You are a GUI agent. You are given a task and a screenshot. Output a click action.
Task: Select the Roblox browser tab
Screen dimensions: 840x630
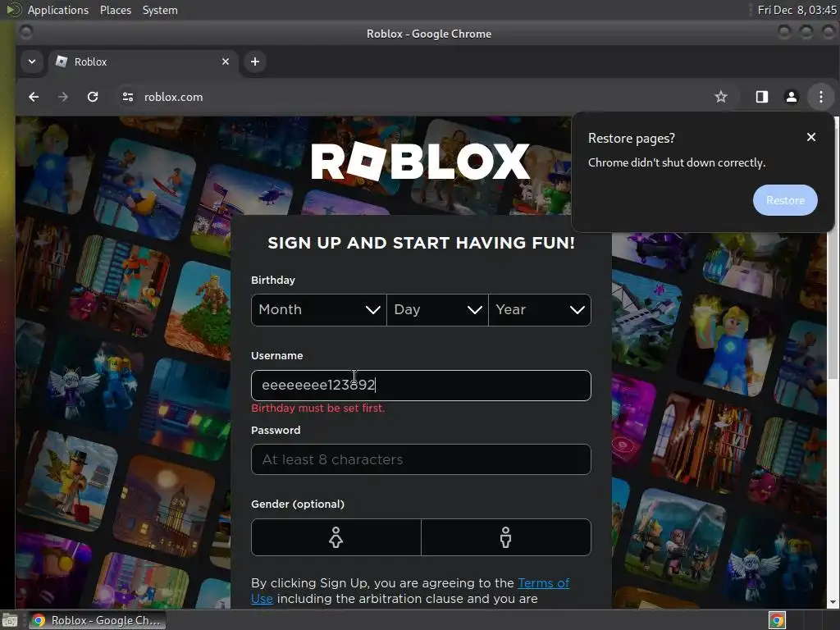pos(143,62)
